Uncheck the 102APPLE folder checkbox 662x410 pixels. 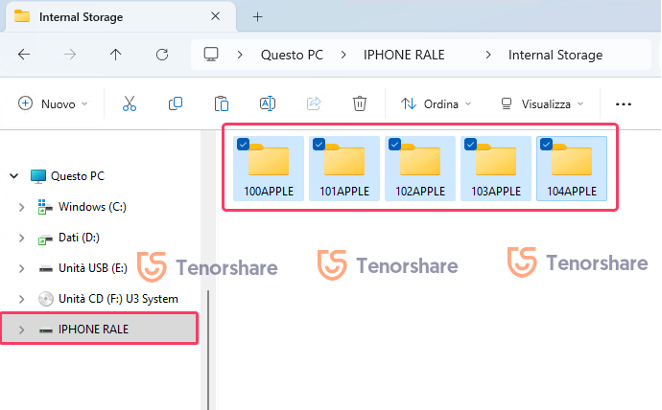point(395,145)
